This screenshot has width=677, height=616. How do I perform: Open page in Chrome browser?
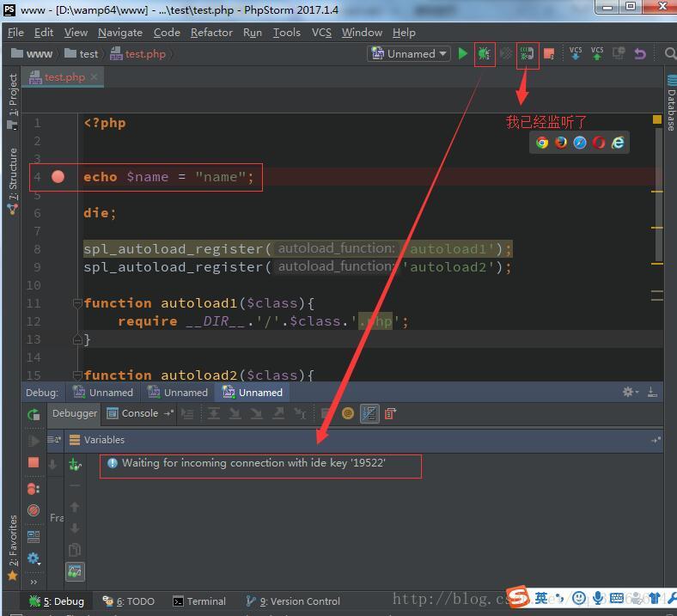click(x=542, y=143)
